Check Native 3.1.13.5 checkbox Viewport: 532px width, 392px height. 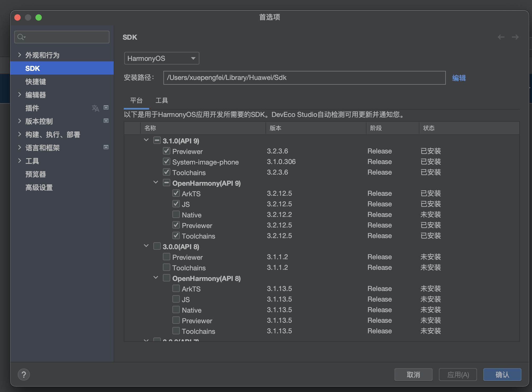click(x=176, y=309)
